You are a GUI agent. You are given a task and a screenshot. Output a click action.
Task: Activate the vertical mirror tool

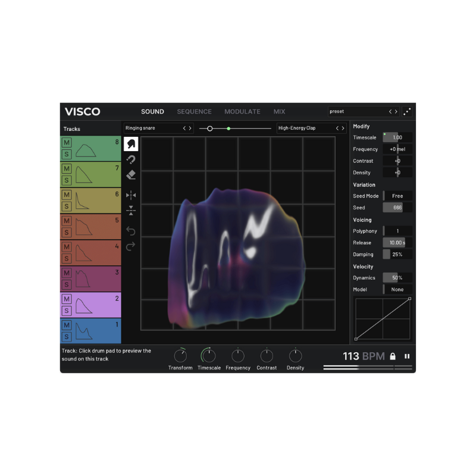(x=131, y=211)
